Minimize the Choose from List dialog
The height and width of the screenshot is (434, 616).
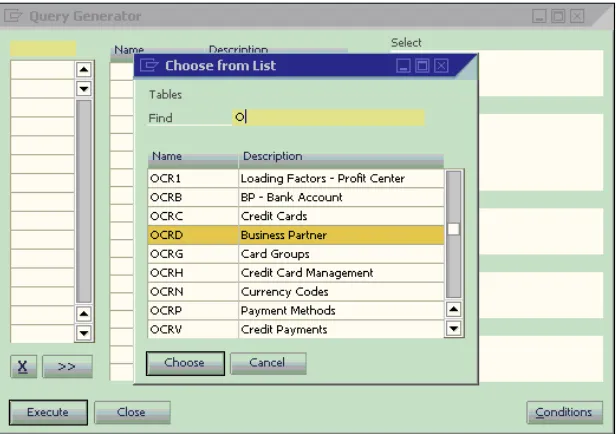point(403,66)
